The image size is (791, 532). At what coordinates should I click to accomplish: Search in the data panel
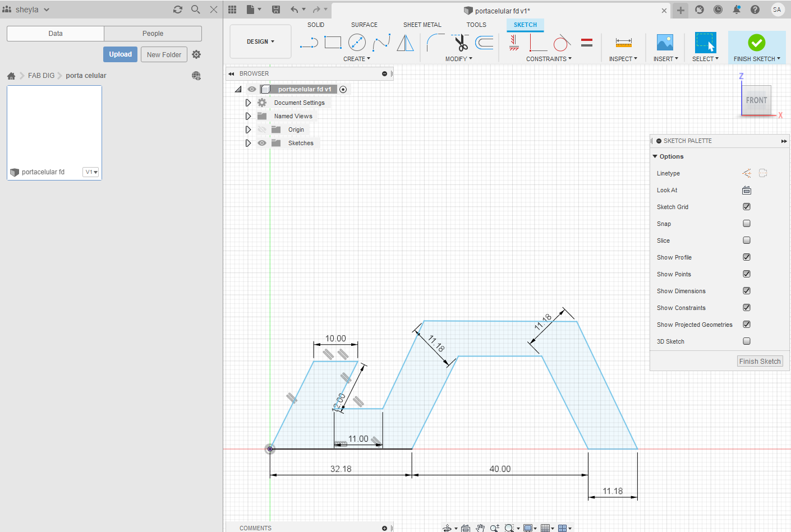(195, 10)
